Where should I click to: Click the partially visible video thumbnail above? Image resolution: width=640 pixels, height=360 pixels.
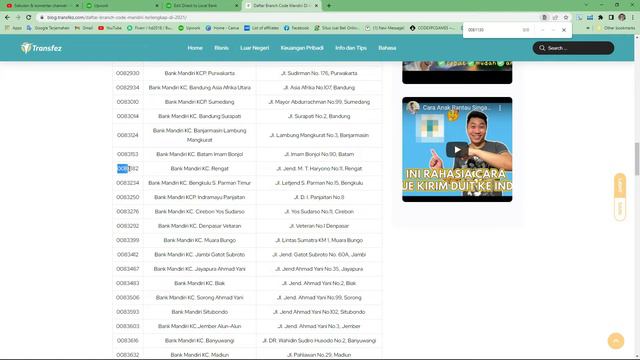(x=457, y=72)
